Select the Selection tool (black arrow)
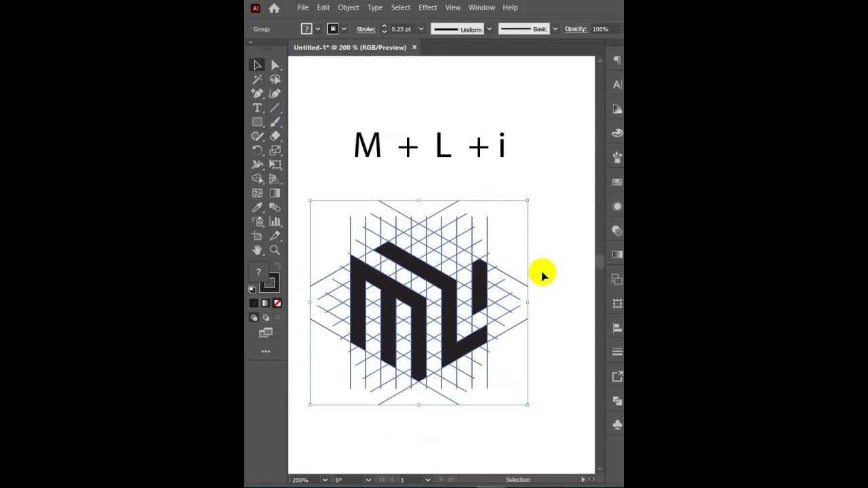Screen dimensions: 868x488 pos(257,65)
